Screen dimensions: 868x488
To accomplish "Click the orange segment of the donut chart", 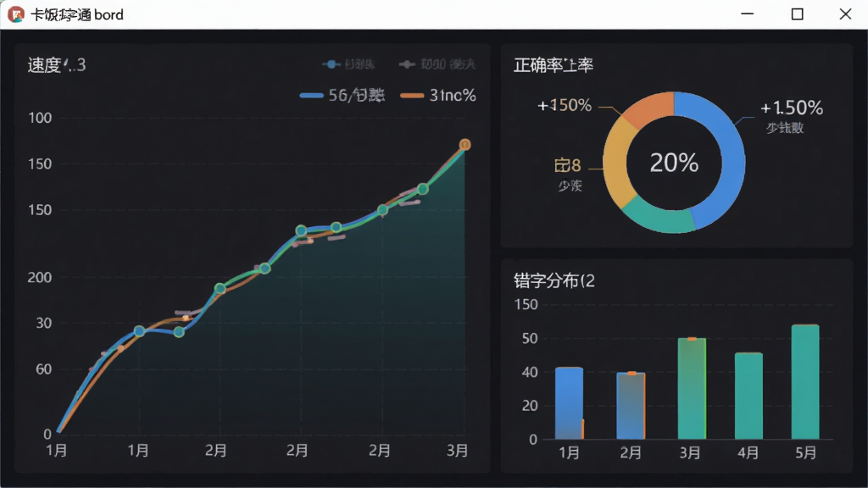I will tap(650, 109).
